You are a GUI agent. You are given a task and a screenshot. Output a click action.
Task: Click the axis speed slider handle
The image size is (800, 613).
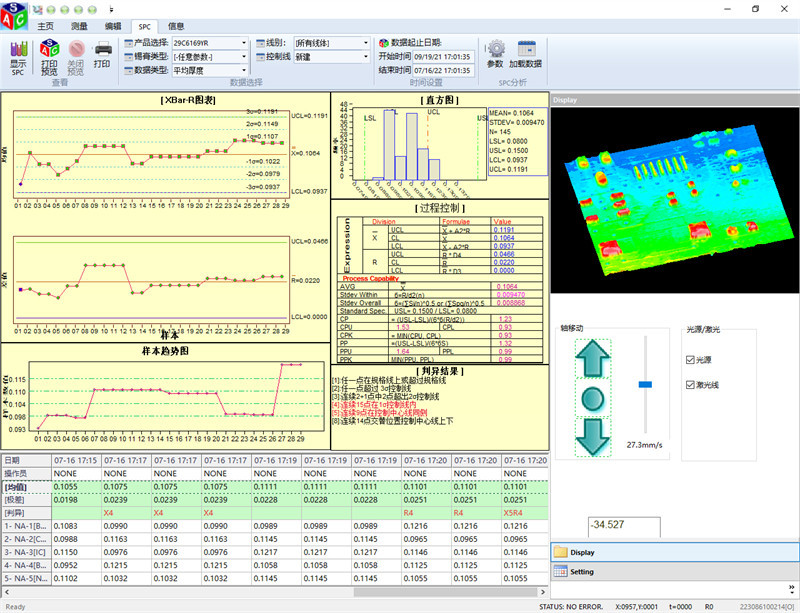(645, 384)
